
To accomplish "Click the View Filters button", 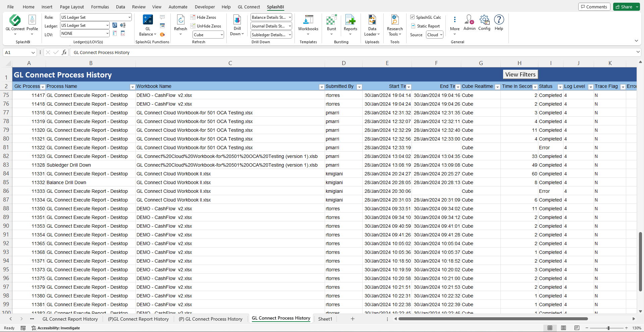I will pyautogui.click(x=520, y=74).
